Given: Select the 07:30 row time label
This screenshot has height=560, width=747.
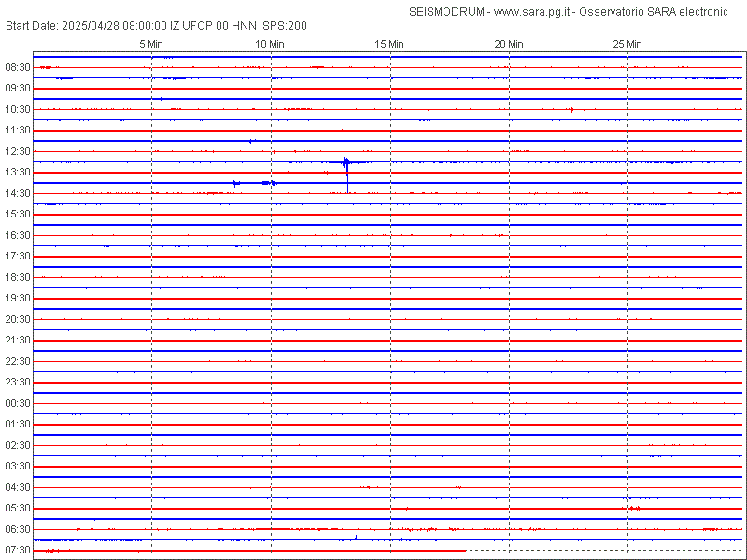Looking at the screenshot, I should 18,550.
